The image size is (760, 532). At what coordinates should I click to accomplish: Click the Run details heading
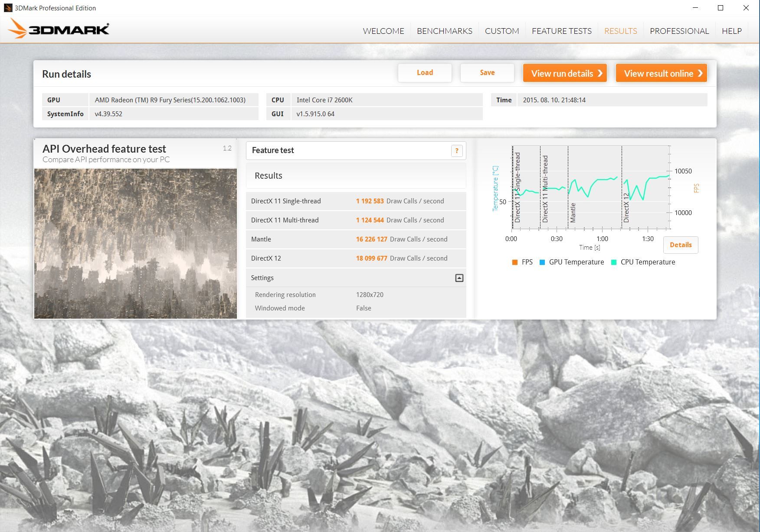66,74
